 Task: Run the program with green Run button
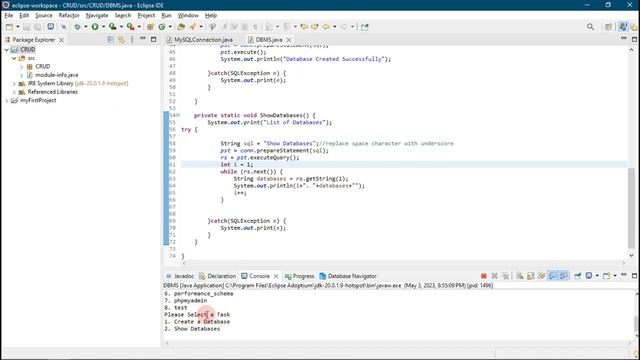click(95, 27)
